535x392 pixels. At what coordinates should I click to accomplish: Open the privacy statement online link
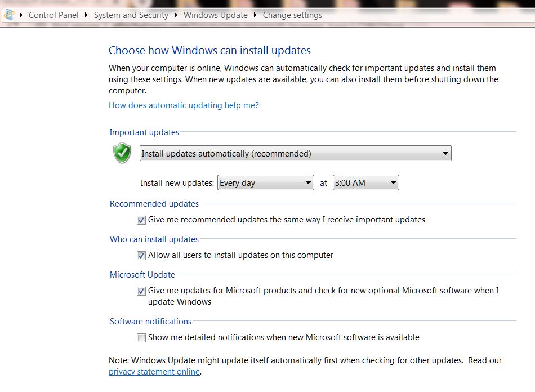pos(154,372)
